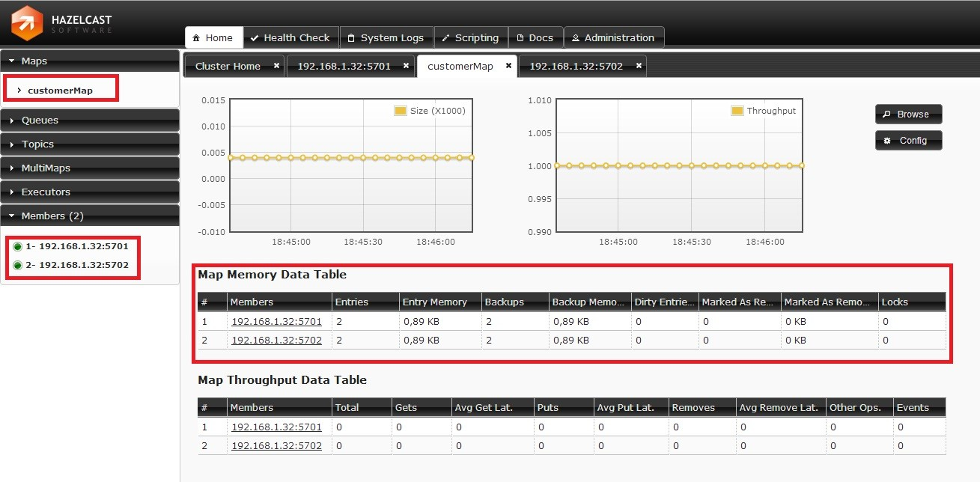Sort Memory table by Entries column

coord(365,302)
